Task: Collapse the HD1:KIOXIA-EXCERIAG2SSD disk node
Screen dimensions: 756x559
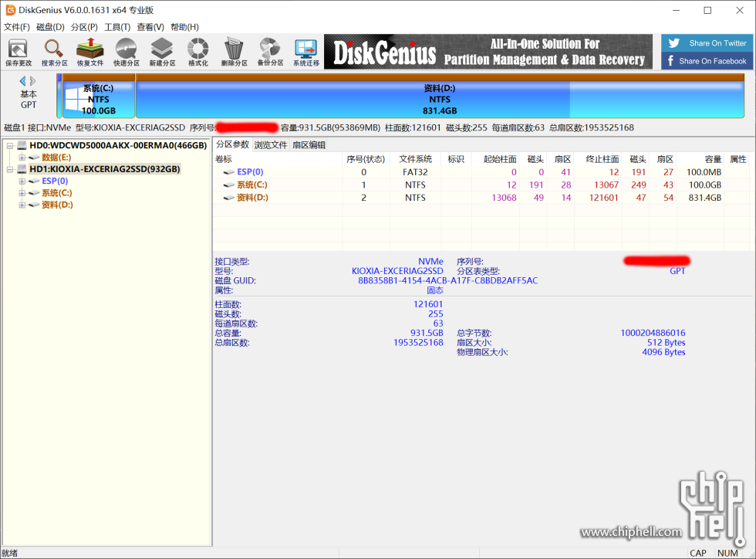Action: click(10, 169)
